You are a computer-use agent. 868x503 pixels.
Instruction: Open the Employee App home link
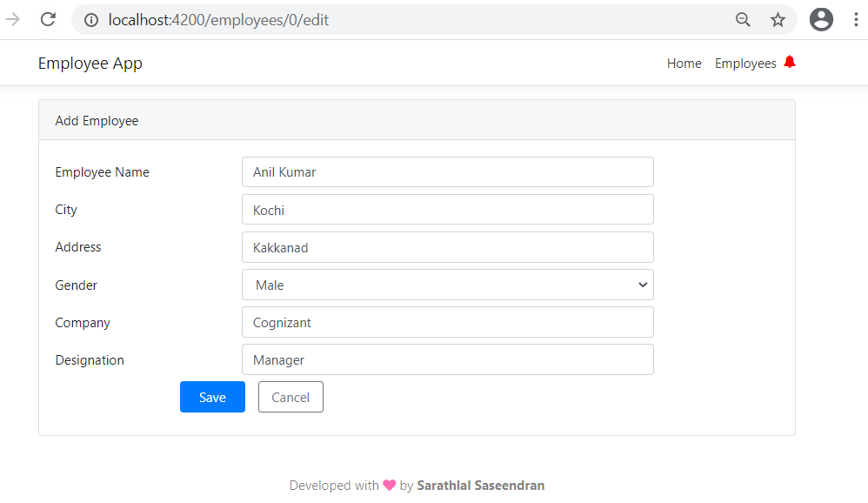(x=90, y=63)
